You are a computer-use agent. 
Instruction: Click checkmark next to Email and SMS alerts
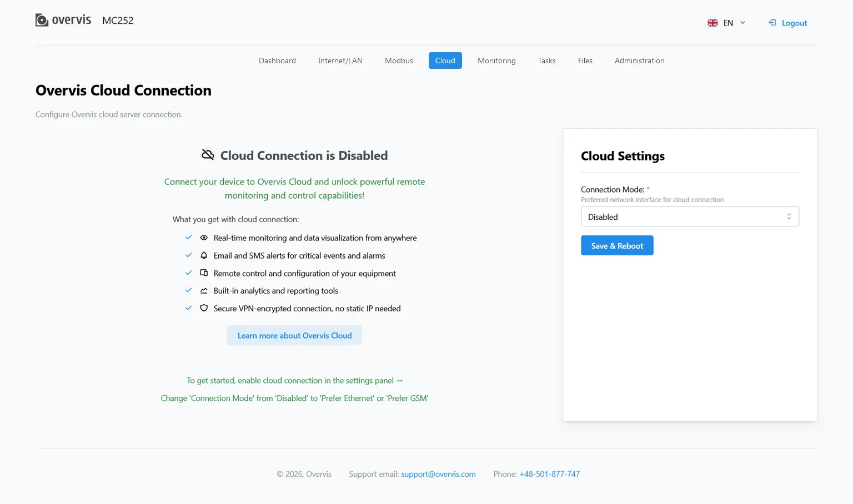click(x=188, y=255)
